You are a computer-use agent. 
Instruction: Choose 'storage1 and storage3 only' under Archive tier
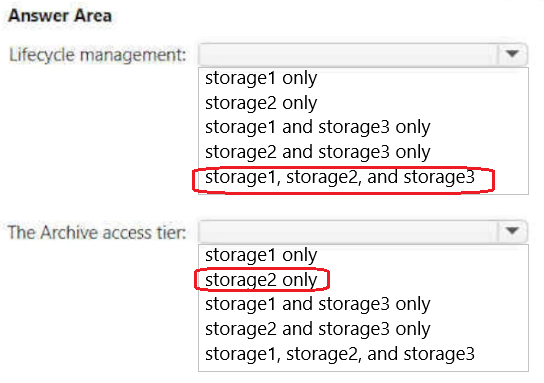tap(317, 304)
